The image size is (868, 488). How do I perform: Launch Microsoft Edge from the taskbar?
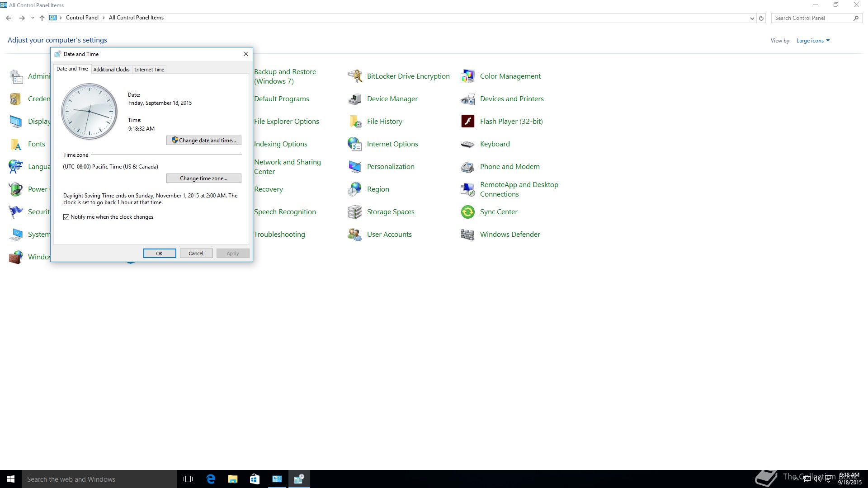(211, 479)
